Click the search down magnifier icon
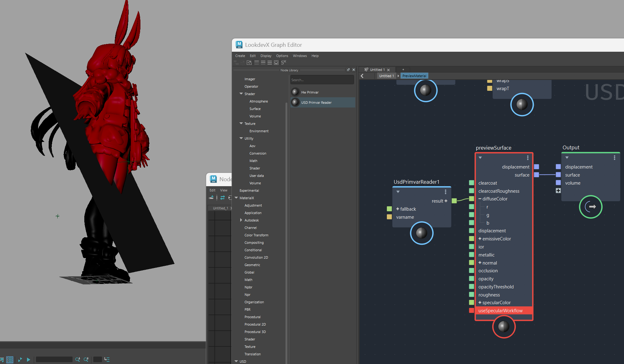 (77, 359)
